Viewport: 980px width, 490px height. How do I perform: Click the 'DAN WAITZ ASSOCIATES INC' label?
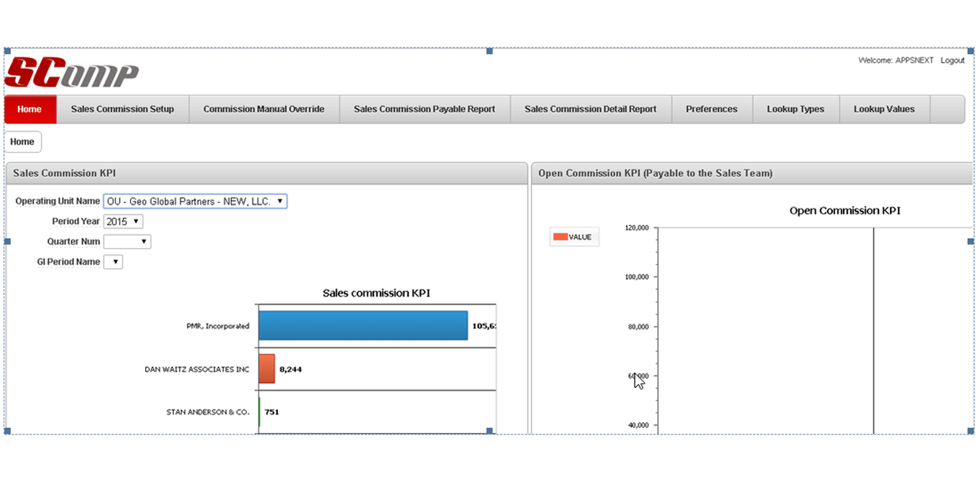tap(197, 369)
